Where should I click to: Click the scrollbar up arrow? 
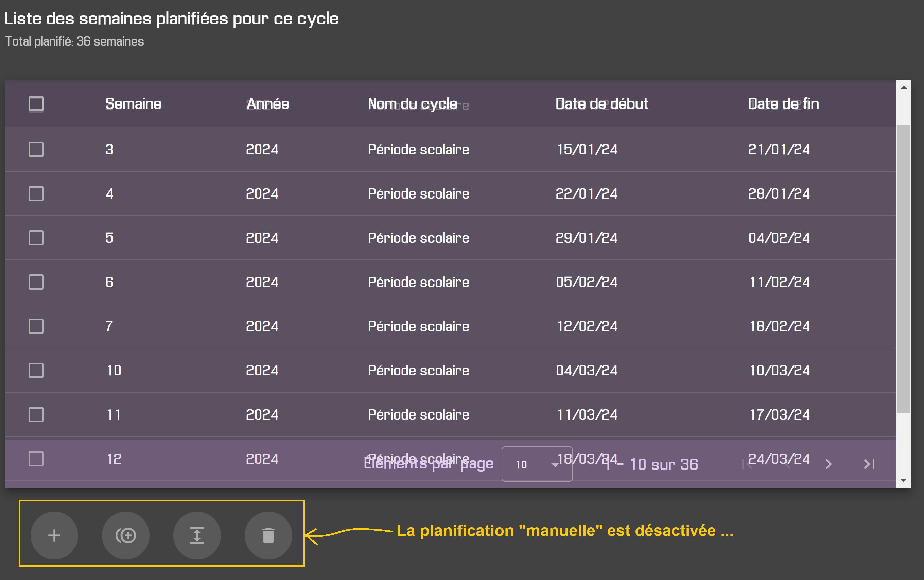(903, 87)
